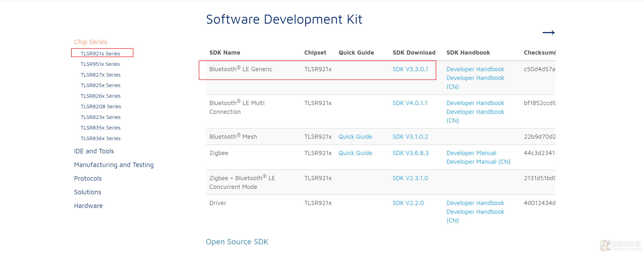Open Driver Developer Handbook (CN)

click(475, 216)
